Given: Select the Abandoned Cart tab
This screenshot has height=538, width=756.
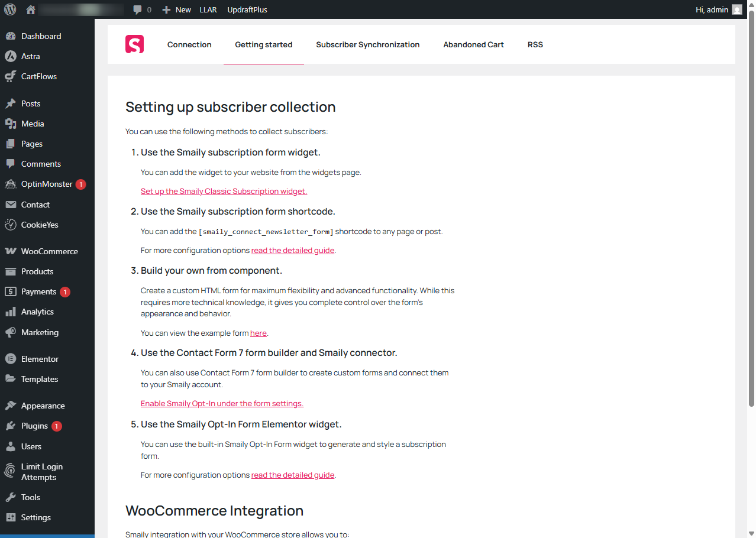Looking at the screenshot, I should click(473, 44).
